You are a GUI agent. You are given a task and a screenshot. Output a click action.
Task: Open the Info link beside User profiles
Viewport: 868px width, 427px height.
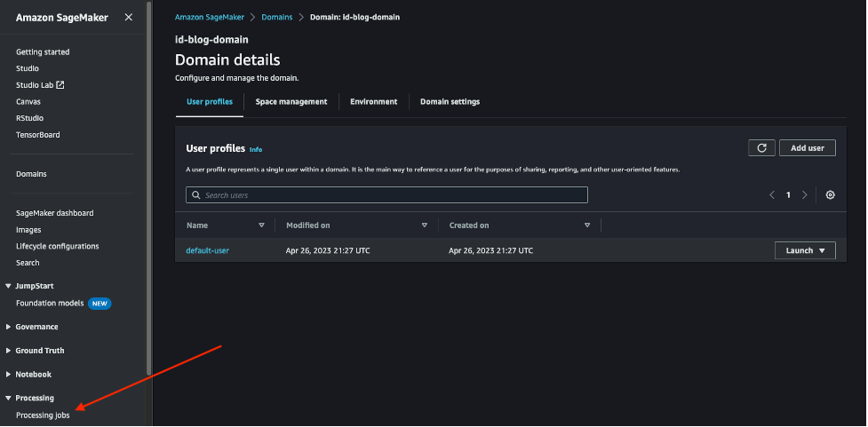(256, 149)
